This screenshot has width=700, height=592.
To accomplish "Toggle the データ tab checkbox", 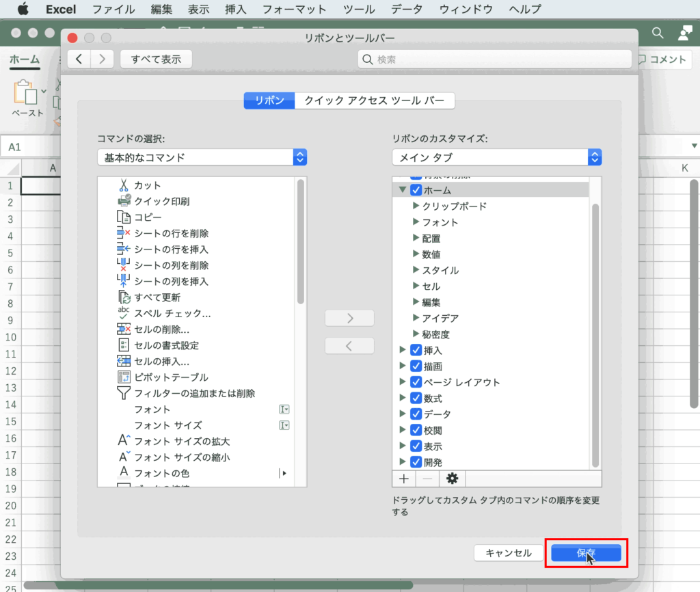I will pos(416,414).
